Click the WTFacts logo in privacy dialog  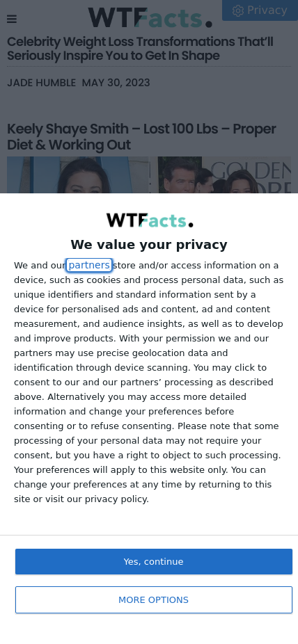point(150,220)
